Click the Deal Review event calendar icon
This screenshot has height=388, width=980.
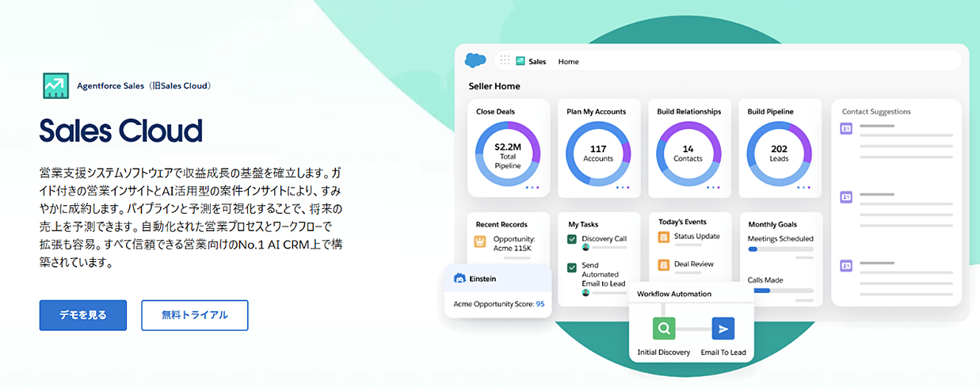click(x=664, y=264)
